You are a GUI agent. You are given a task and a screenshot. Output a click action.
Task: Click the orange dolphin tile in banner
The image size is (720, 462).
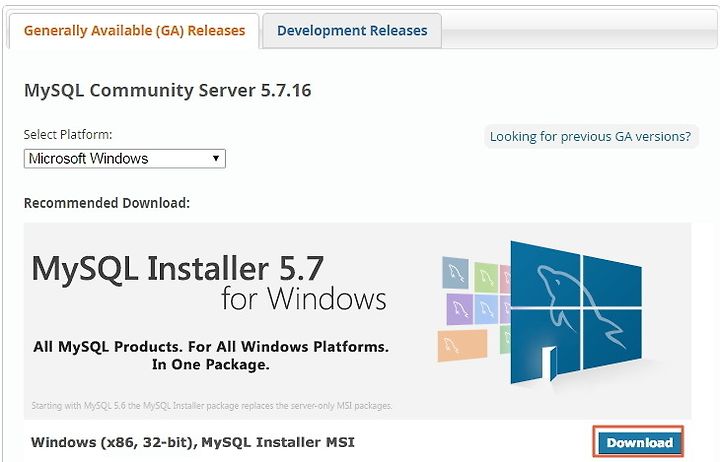tap(462, 345)
